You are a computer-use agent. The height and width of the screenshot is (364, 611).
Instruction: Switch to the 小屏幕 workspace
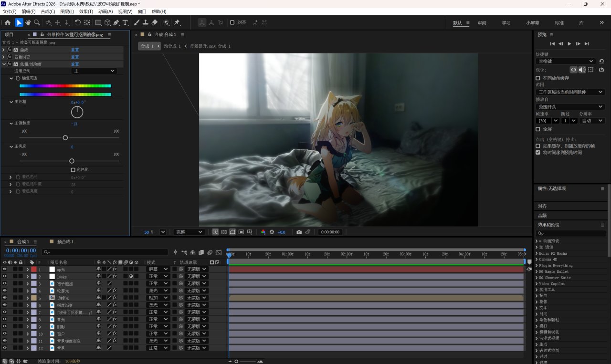coord(533,23)
